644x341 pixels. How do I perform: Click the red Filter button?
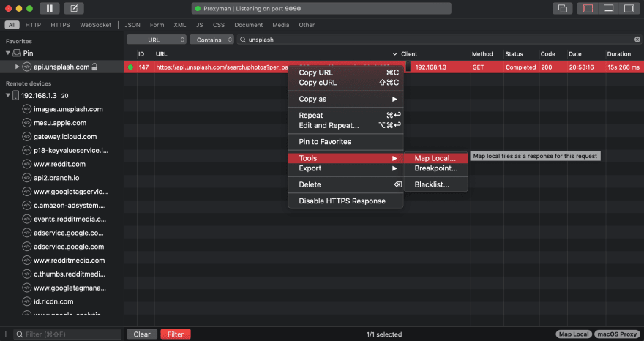click(x=176, y=334)
